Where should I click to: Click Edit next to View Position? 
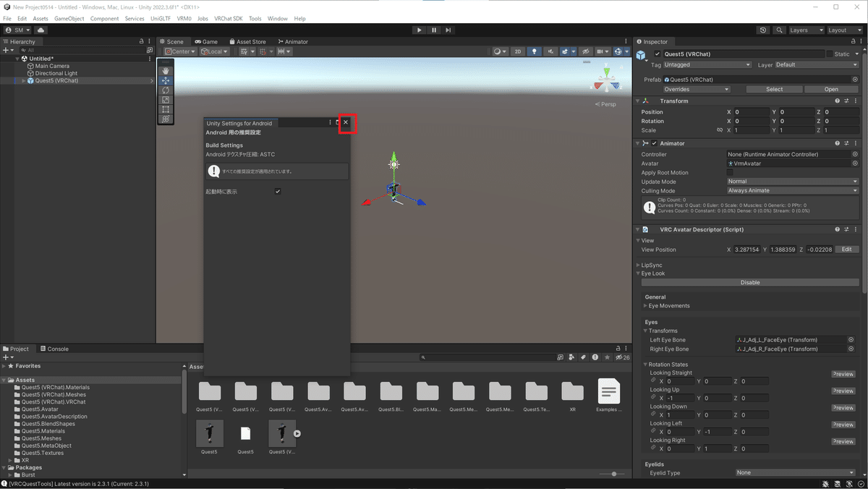tap(847, 250)
